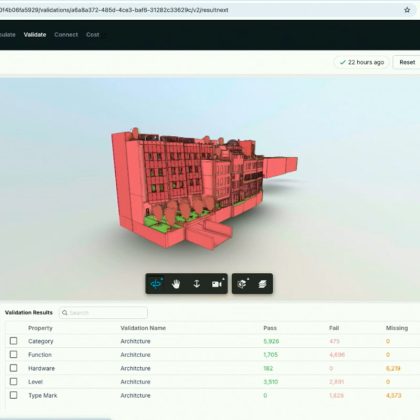Image resolution: width=420 pixels, height=420 pixels.
Task: Open the layers stack tool
Action: [x=263, y=284]
